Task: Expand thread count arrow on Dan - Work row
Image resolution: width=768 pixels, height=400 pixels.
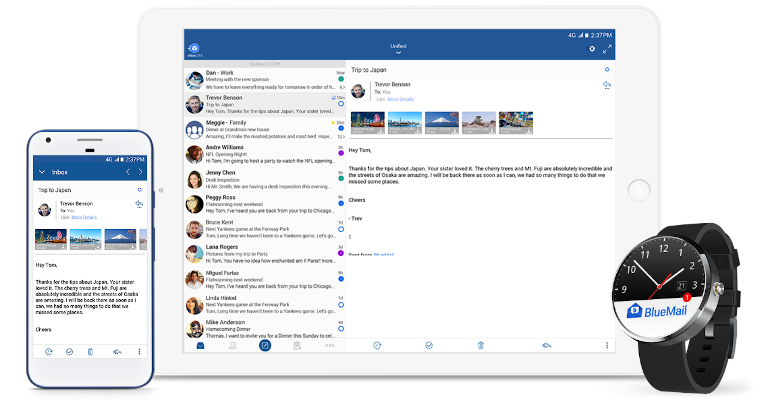Action: click(x=342, y=87)
